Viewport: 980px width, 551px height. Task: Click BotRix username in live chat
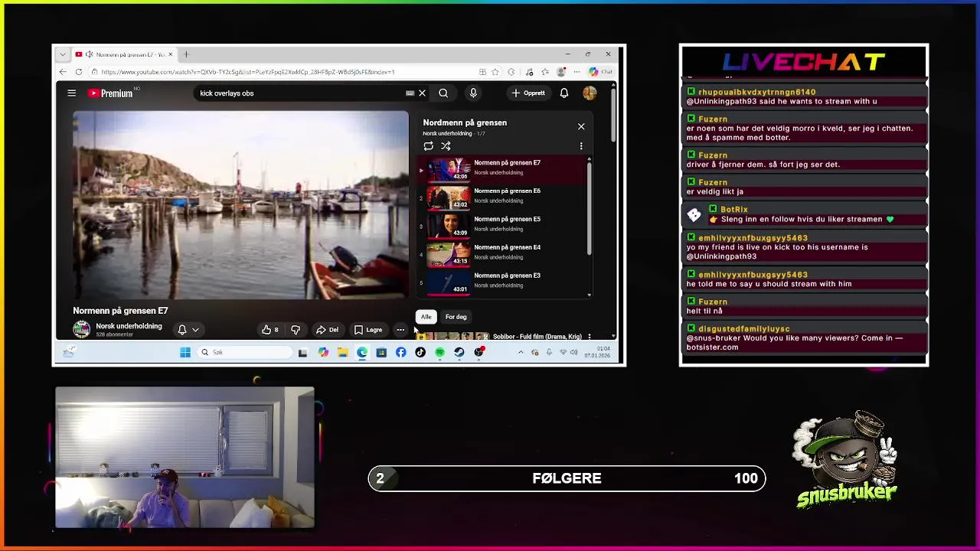[x=733, y=210]
